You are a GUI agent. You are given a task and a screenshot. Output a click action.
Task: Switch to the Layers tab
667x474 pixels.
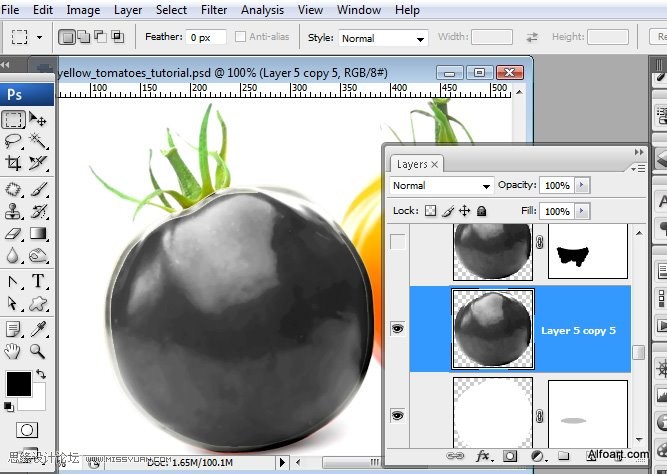coord(412,164)
